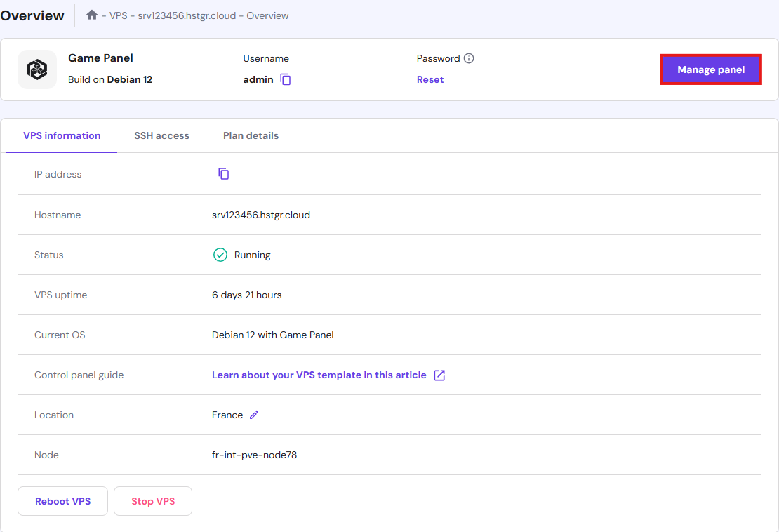The width and height of the screenshot is (779, 532).
Task: Reset the Game Panel password
Action: (x=430, y=79)
